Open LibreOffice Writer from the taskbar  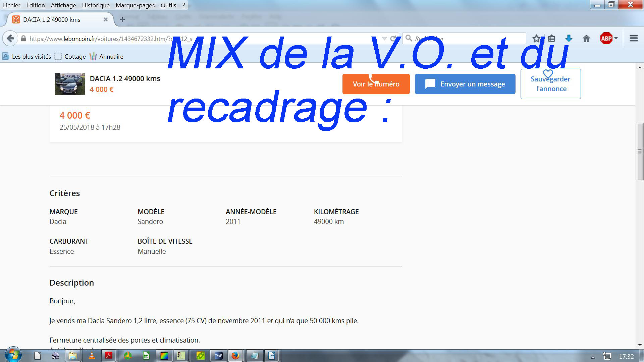(x=272, y=356)
